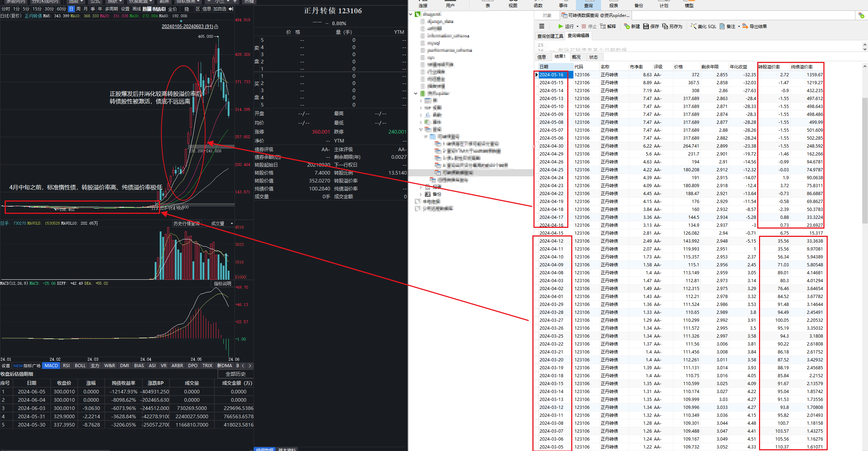Switch to the 查询创建工具 tab
The image size is (868, 451).
tap(550, 36)
